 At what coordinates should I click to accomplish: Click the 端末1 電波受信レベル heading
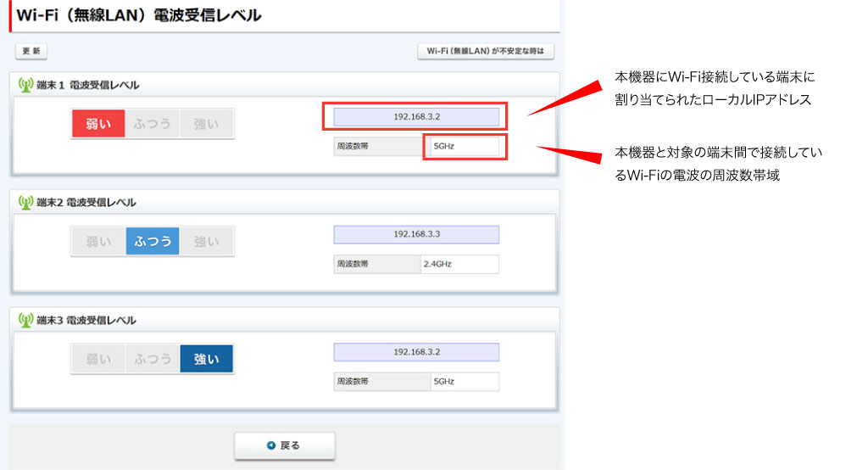coord(88,86)
